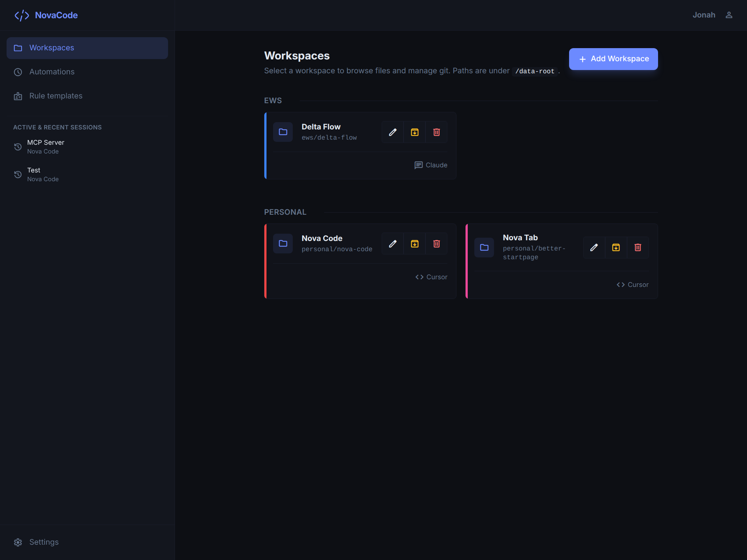Click the Claude chat icon on Delta Flow
747x560 pixels.
pos(419,165)
